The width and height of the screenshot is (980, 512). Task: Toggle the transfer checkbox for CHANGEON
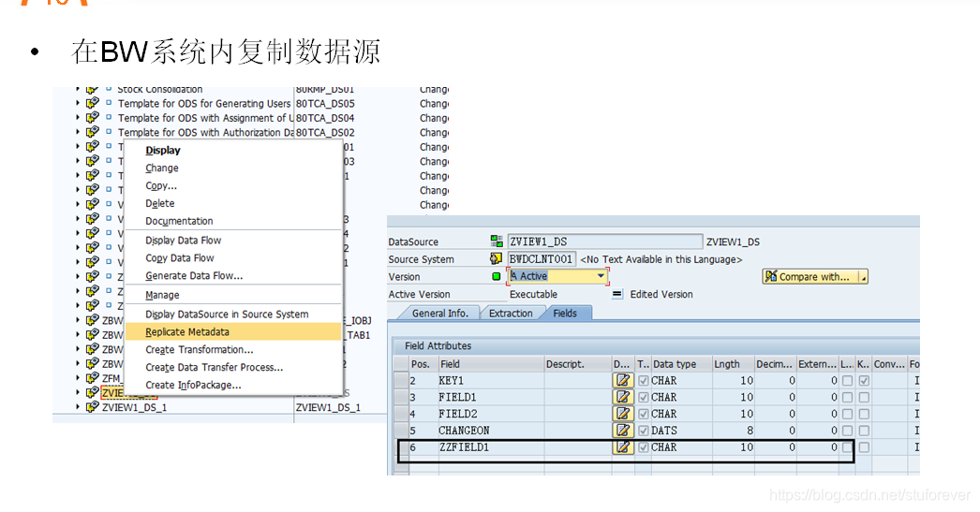click(643, 431)
